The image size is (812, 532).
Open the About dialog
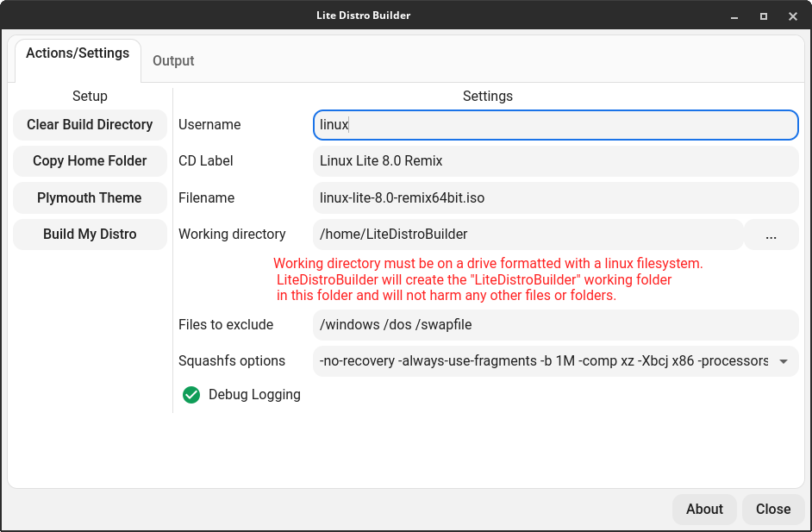[x=704, y=510]
